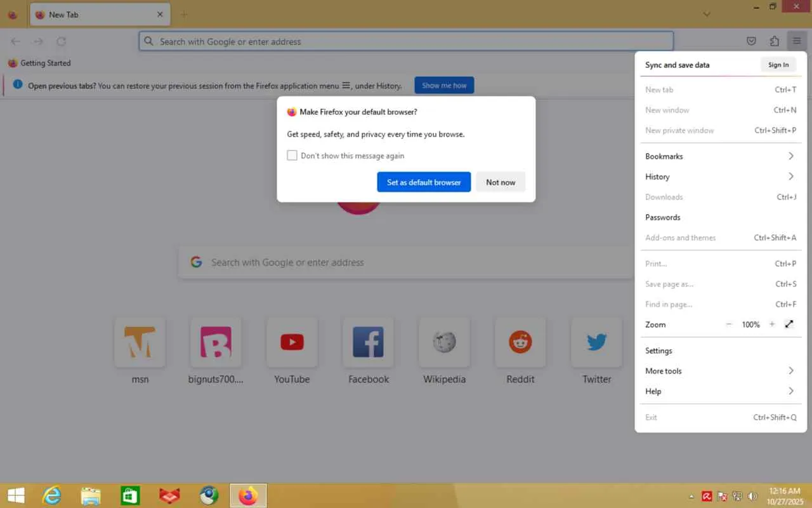The height and width of the screenshot is (508, 812).
Task: Close the New Tab tab
Action: [160, 15]
